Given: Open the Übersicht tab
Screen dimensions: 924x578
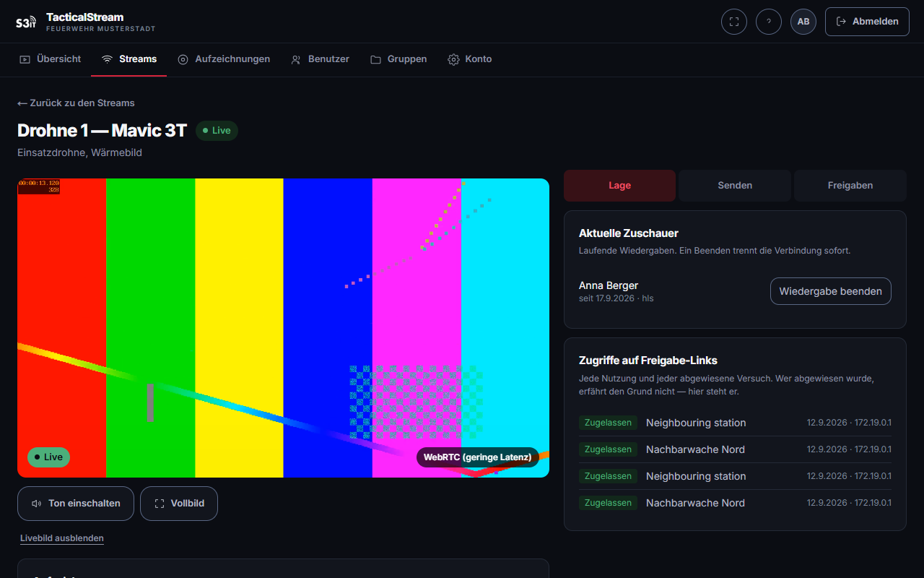Looking at the screenshot, I should coord(51,59).
